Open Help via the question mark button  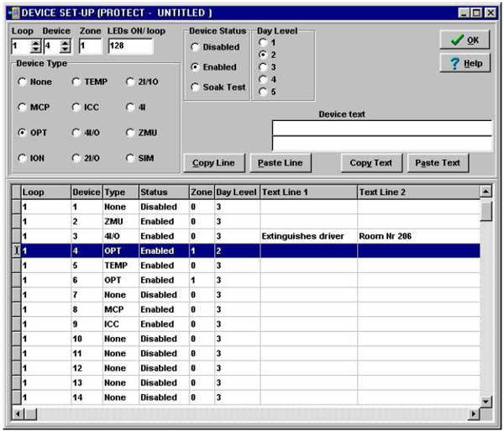465,64
